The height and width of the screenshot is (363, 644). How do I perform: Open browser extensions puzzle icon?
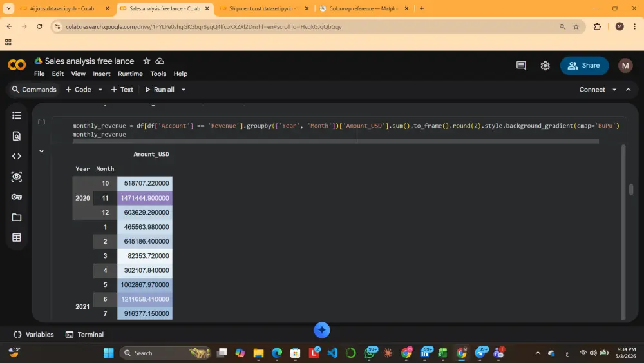598,26
